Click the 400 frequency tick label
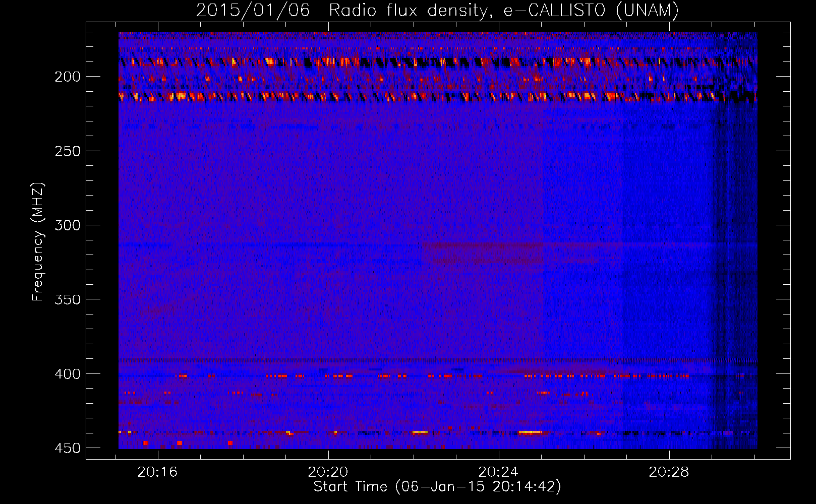Viewport: 816px width, 504px height. pyautogui.click(x=68, y=374)
